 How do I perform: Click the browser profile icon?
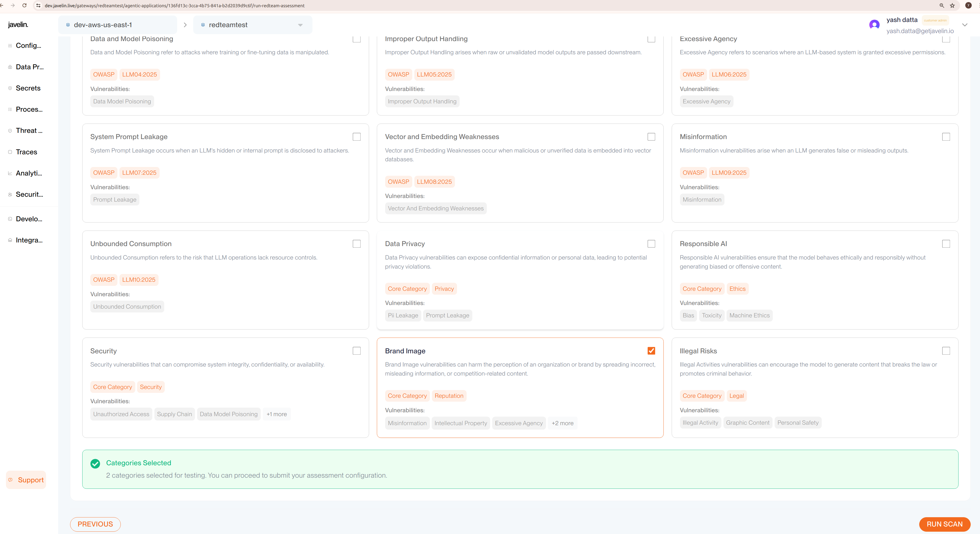968,5
